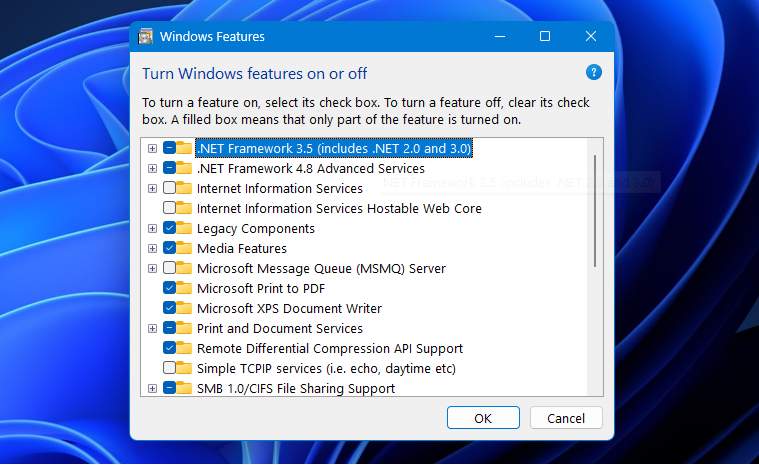Viewport: 759px width, 465px height.
Task: Select 'Remote Differential Compression API Support' label
Action: pyautogui.click(x=330, y=348)
